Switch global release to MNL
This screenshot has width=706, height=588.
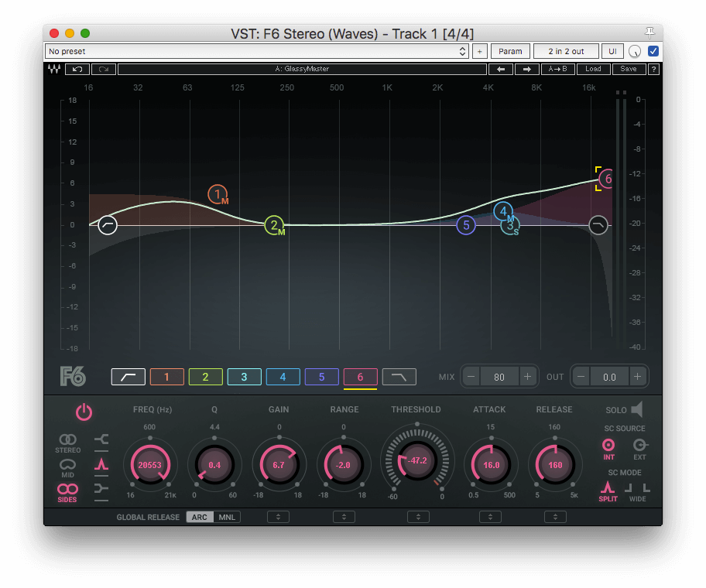tap(227, 517)
